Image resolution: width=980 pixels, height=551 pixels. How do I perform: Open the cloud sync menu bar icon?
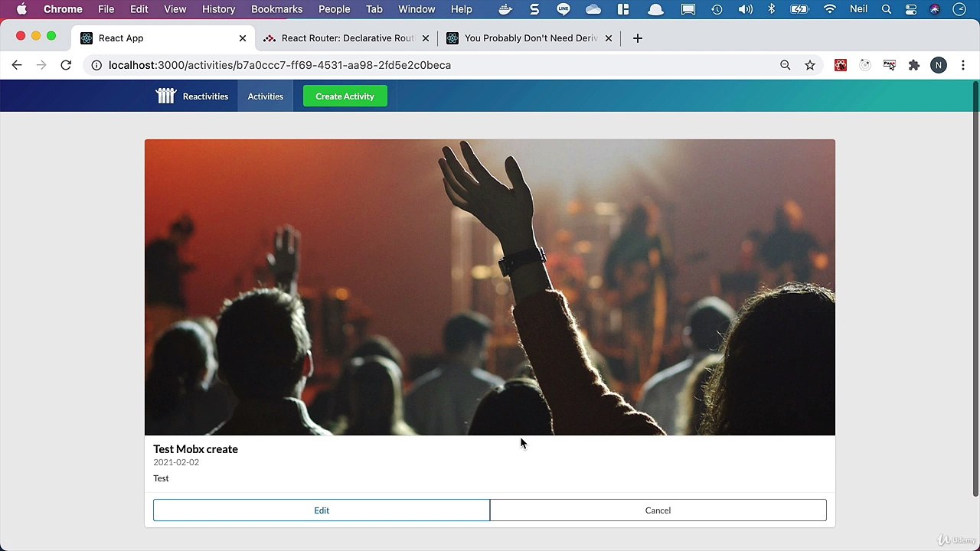pyautogui.click(x=593, y=9)
